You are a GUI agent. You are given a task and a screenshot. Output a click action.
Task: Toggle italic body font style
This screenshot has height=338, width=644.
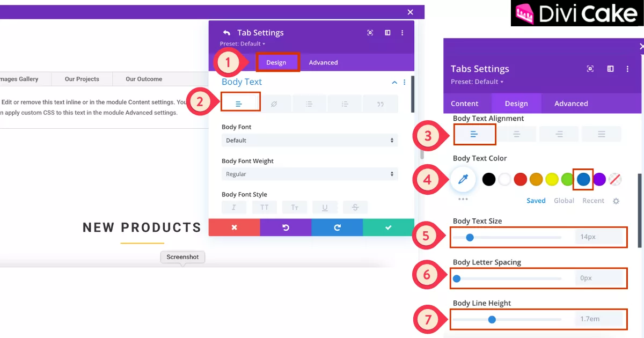235,208
